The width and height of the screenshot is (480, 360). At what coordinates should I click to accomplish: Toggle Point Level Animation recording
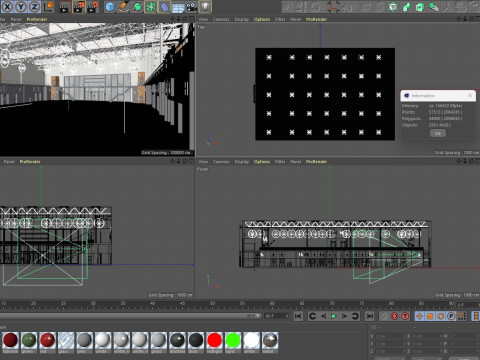coord(462,316)
